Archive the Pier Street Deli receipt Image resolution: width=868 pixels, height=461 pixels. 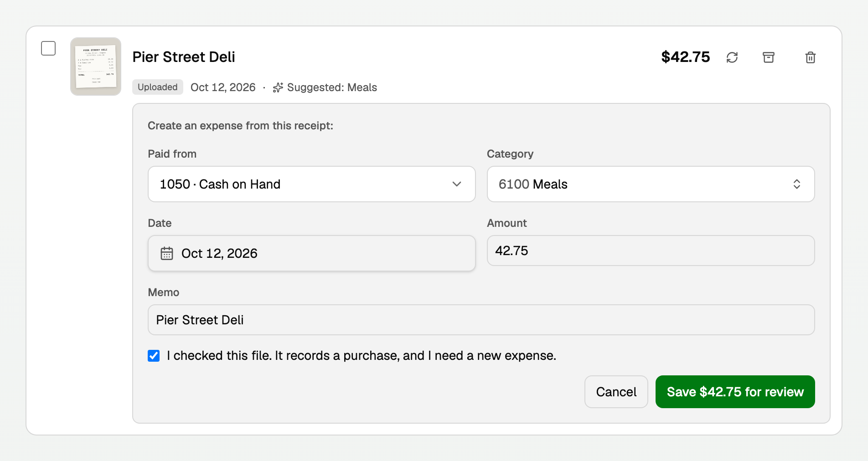[x=769, y=57]
